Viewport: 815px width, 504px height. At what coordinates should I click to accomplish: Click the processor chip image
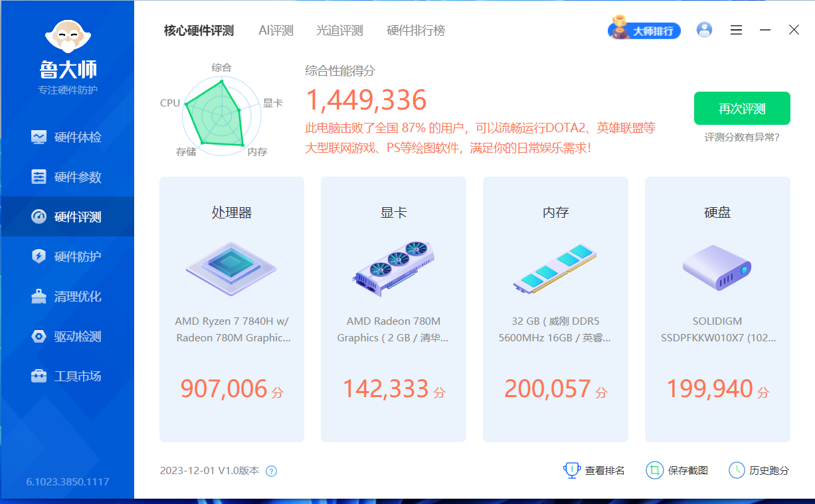[x=231, y=268]
